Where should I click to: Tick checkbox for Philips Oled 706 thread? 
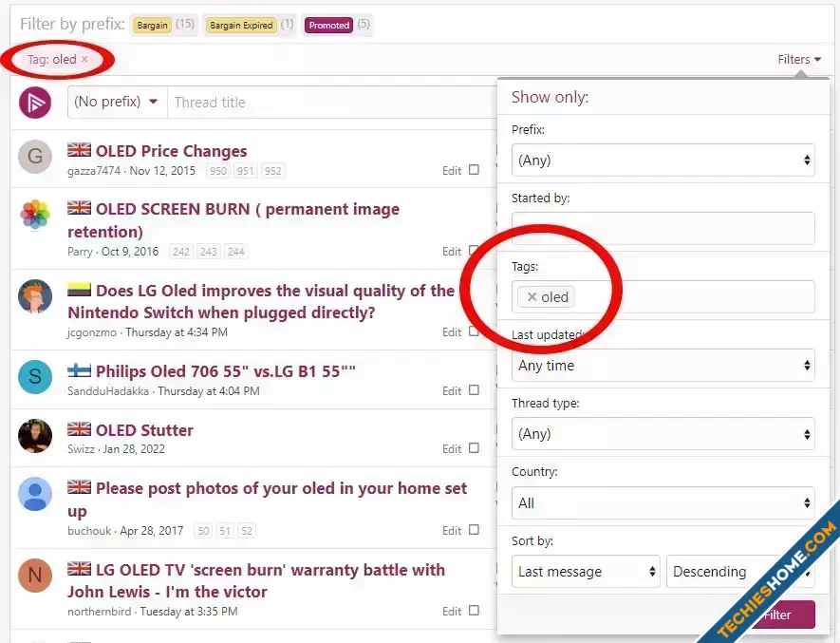(475, 389)
